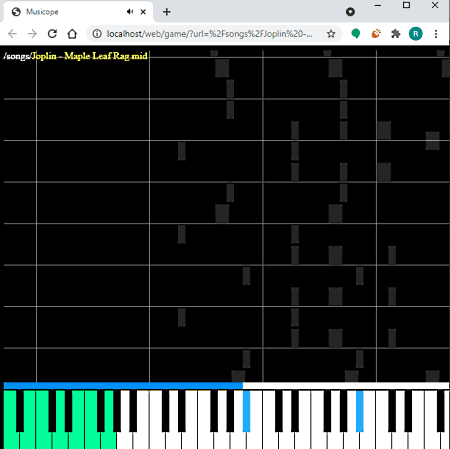This screenshot has height=449, width=450.
Task: Open the dark circular dropdown in the title bar
Action: click(x=350, y=12)
